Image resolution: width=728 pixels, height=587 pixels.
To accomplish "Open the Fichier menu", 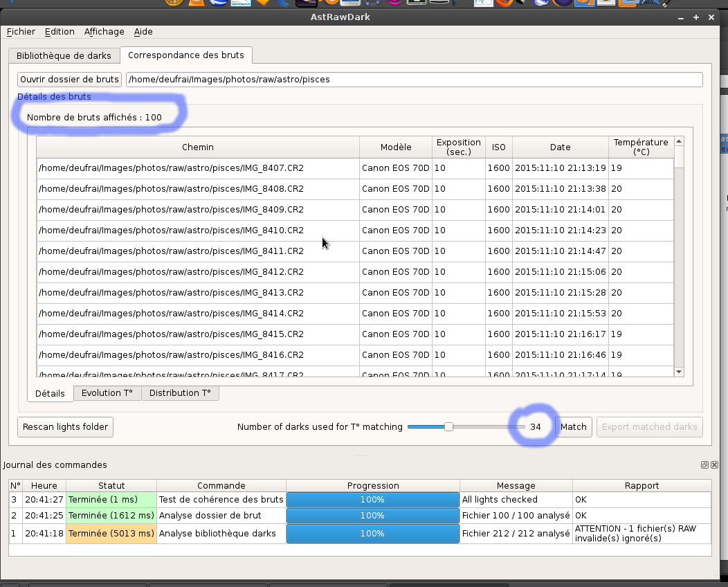I will pos(21,32).
